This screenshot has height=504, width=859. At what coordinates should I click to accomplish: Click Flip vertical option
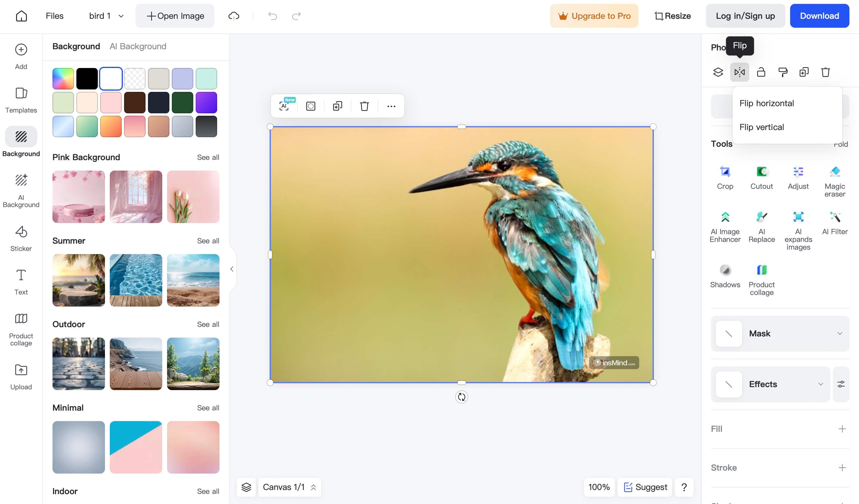tap(761, 127)
